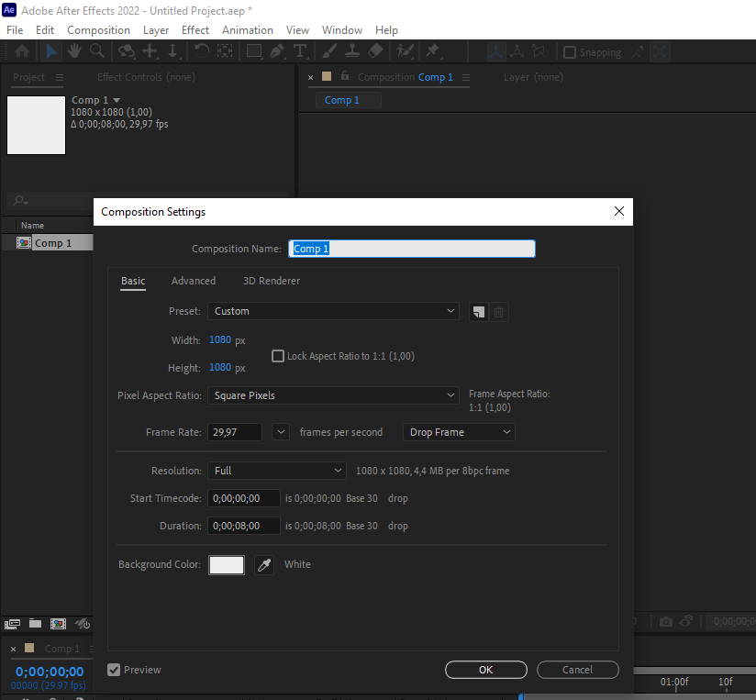Click the Duration field
The image size is (756, 700).
tap(243, 526)
